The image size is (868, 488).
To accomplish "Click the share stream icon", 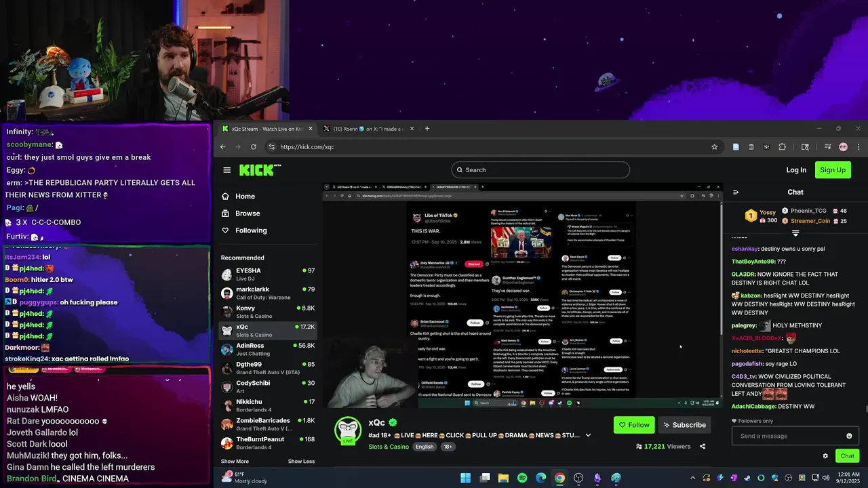I will (703, 447).
